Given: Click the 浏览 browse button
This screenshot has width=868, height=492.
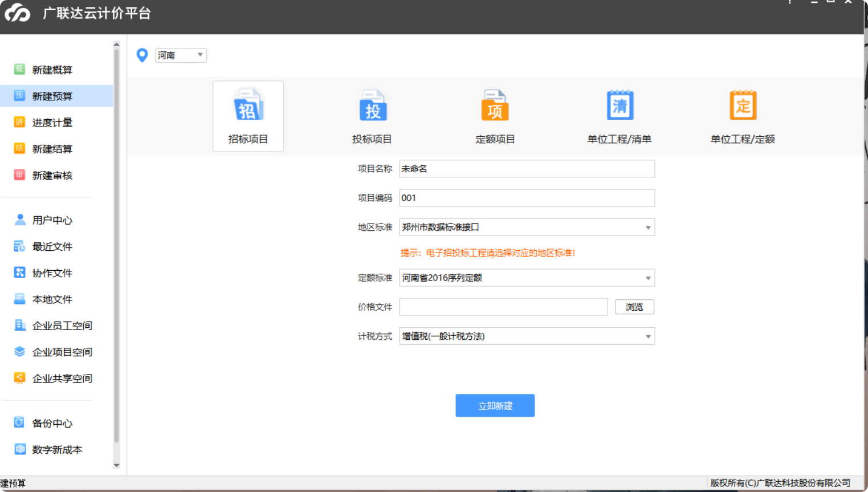Looking at the screenshot, I should (634, 307).
